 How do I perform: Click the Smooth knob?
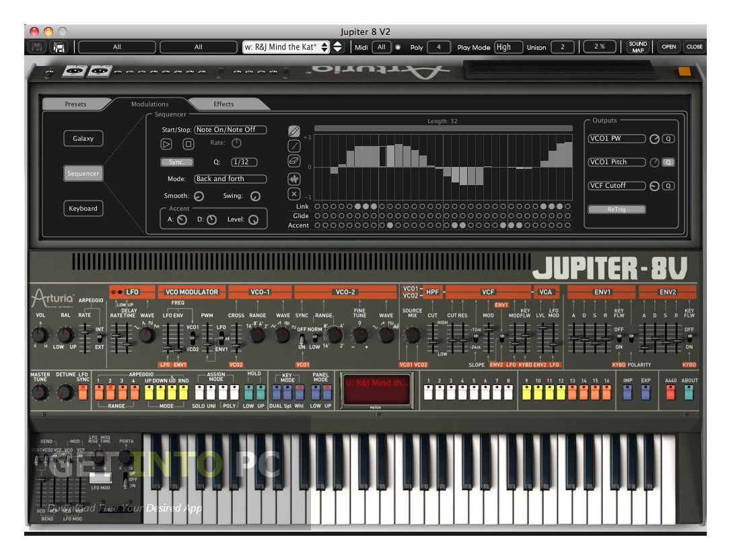199,197
